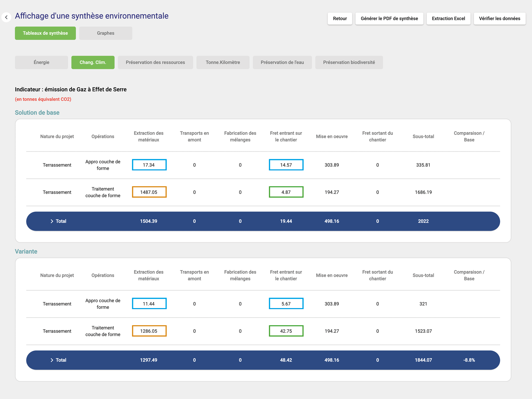Click the back arrow icon beside the title
This screenshot has height=399, width=532.
6,17
